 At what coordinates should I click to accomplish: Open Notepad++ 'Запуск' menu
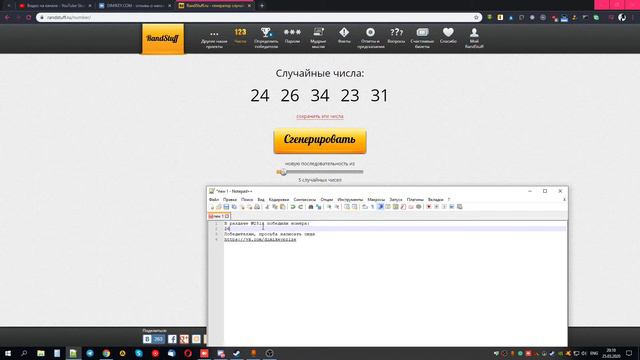pyautogui.click(x=396, y=200)
